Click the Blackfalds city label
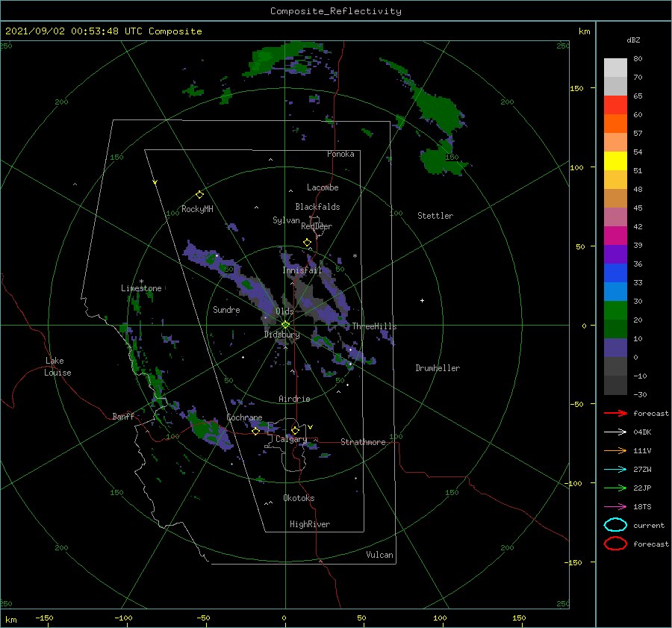This screenshot has height=628, width=672. tap(317, 207)
